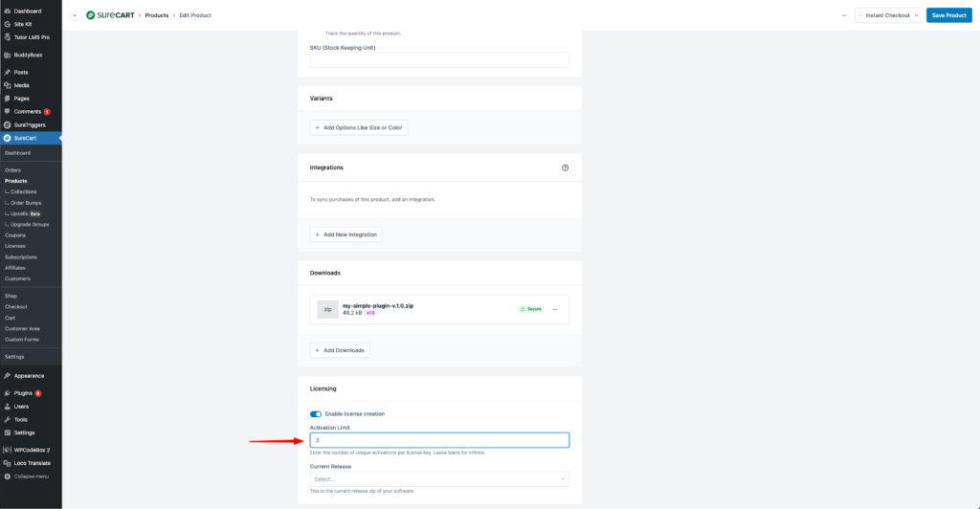Open the top bar three-dot more options
This screenshot has width=980, height=509.
click(843, 15)
